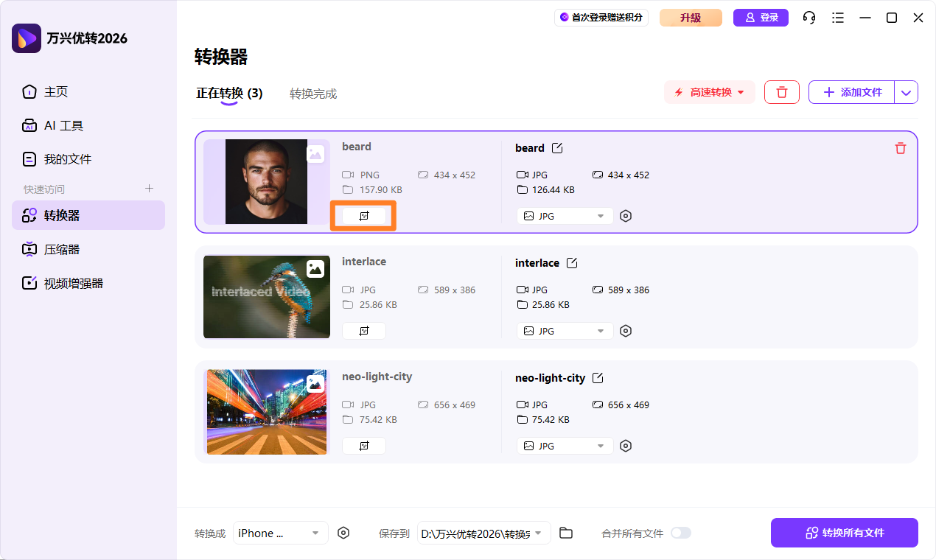Open the JPG format dropdown for beard
936x560 pixels.
point(565,215)
